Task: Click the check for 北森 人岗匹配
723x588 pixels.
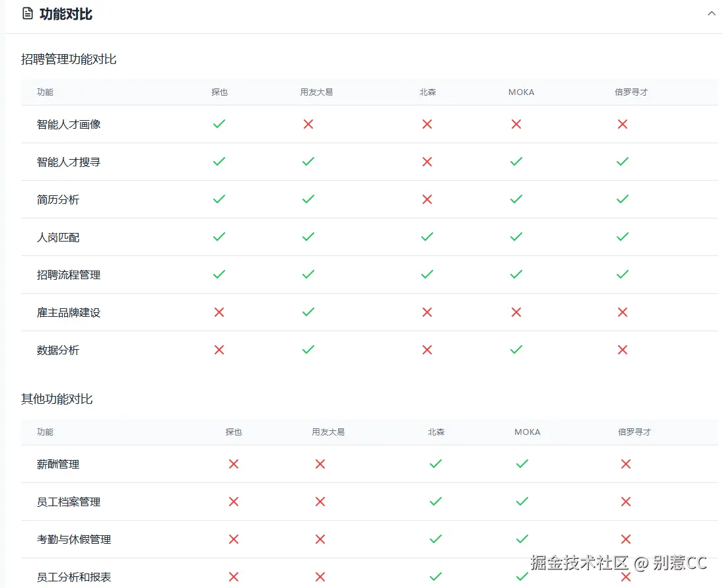Action: click(x=427, y=237)
